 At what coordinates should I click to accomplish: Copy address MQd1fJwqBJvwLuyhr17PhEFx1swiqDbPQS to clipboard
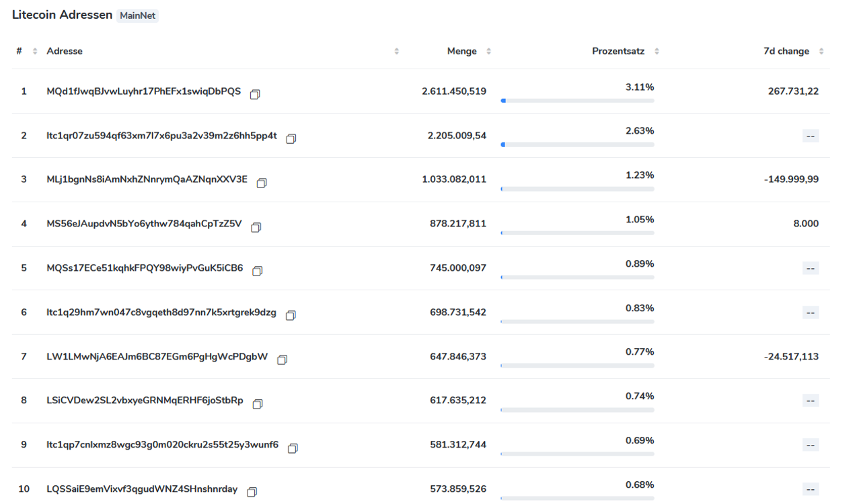[255, 95]
